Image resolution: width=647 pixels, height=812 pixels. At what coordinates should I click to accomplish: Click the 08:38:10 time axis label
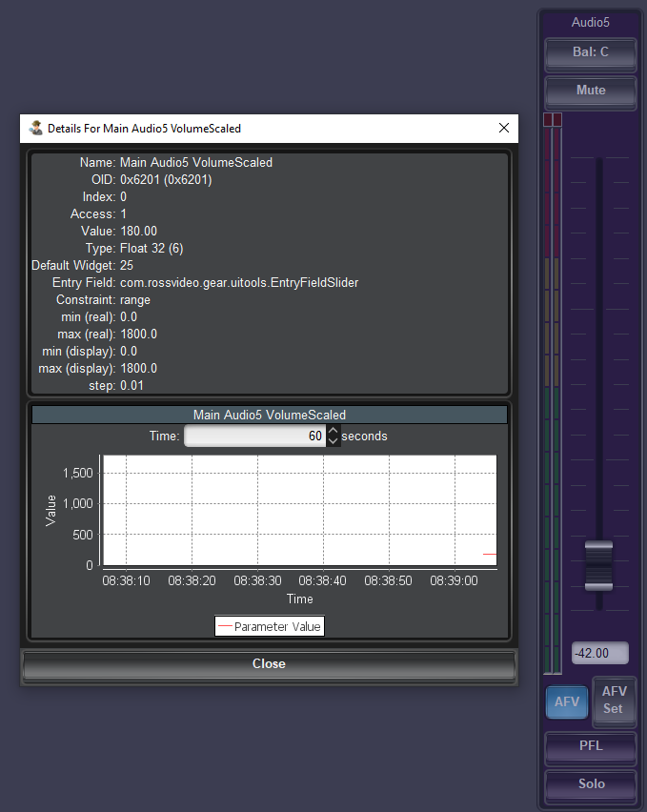[127, 581]
